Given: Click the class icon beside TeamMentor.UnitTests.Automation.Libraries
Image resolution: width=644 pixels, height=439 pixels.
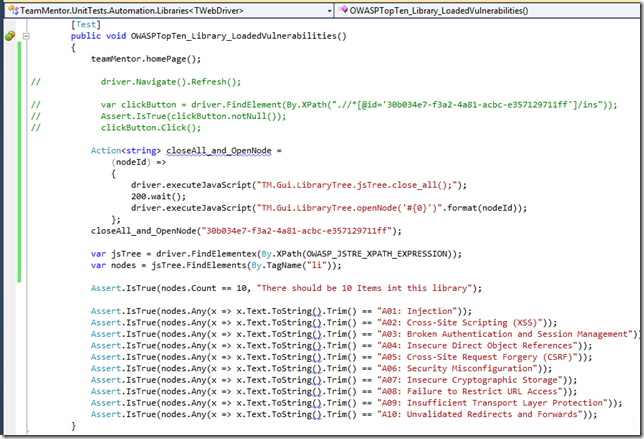Looking at the screenshot, I should click(x=13, y=10).
